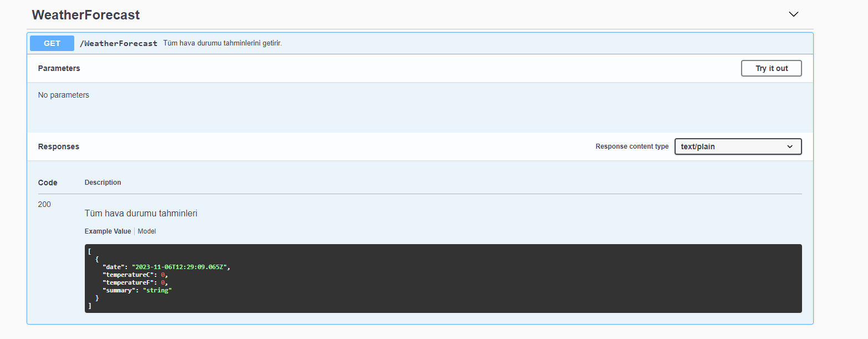Click the 'Response content type' label
868x339 pixels.
click(x=632, y=146)
